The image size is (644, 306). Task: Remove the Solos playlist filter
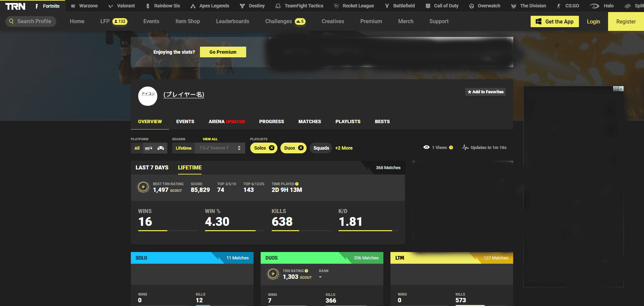coord(272,148)
